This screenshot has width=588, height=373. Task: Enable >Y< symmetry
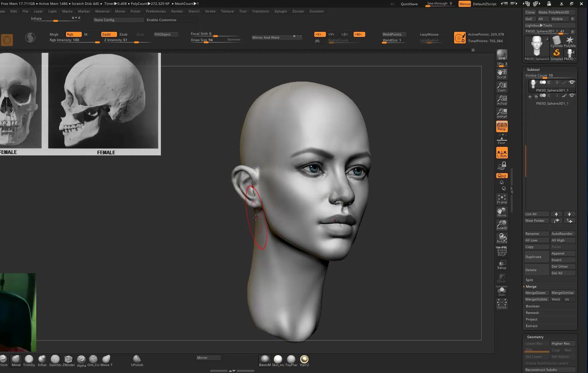(x=332, y=34)
